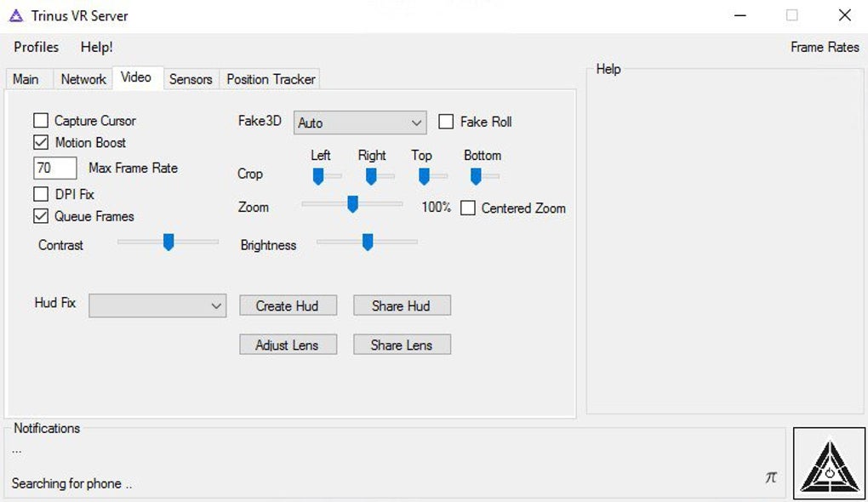868x502 pixels.
Task: Enable Centered Zoom checkbox
Action: click(x=467, y=208)
